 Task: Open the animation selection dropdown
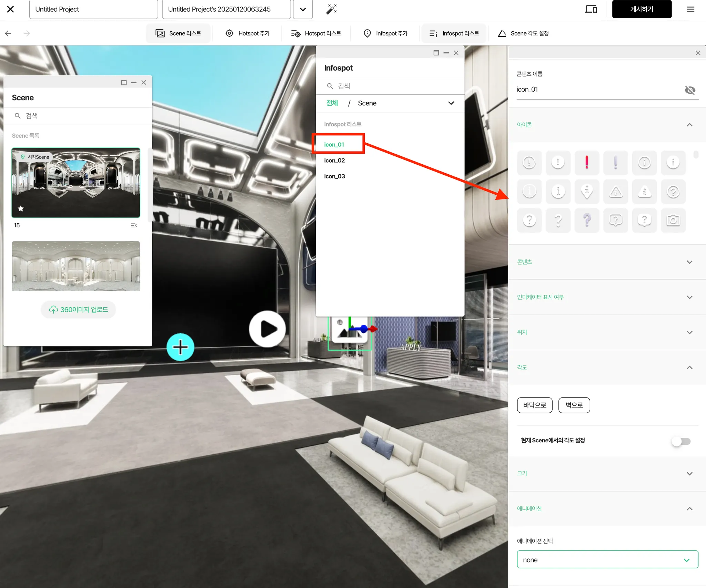607,560
